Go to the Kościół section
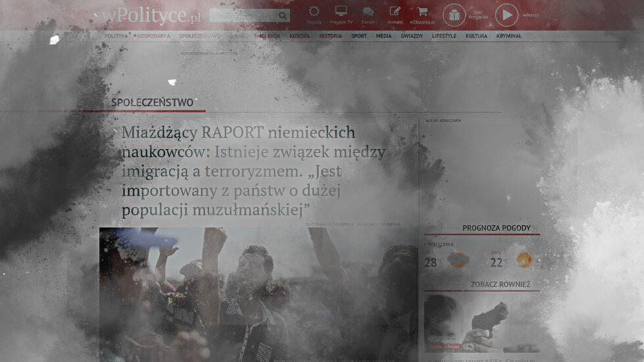644x362 pixels. (300, 36)
